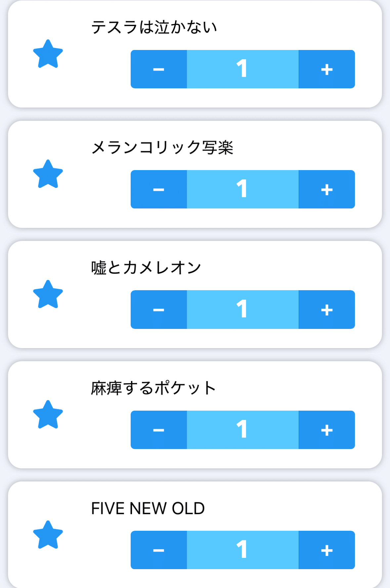390x588 pixels.
Task: Increment FIVE NEW OLD count
Action: coord(326,550)
